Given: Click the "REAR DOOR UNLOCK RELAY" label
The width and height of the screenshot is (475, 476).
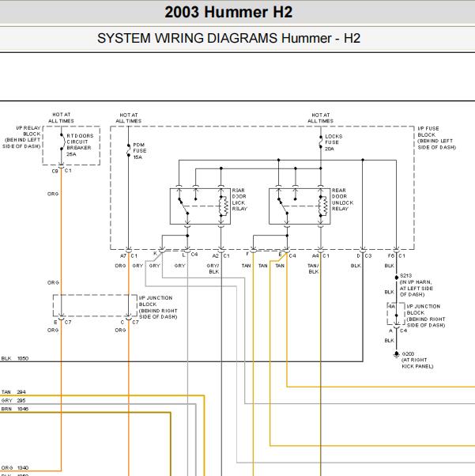Looking at the screenshot, I should coord(342,199).
